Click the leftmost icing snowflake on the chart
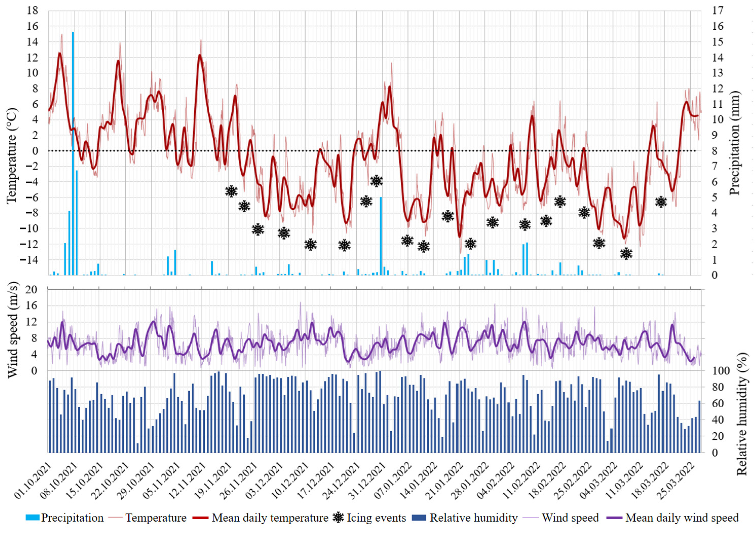 (231, 191)
